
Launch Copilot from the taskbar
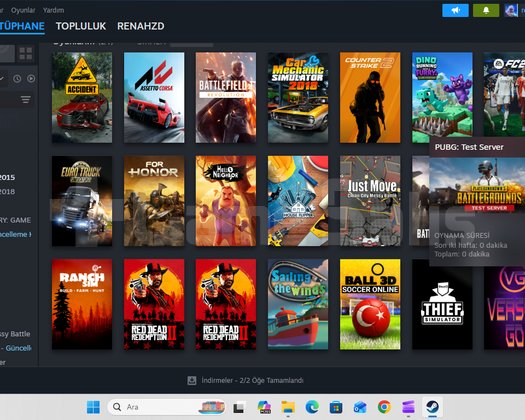point(264,407)
